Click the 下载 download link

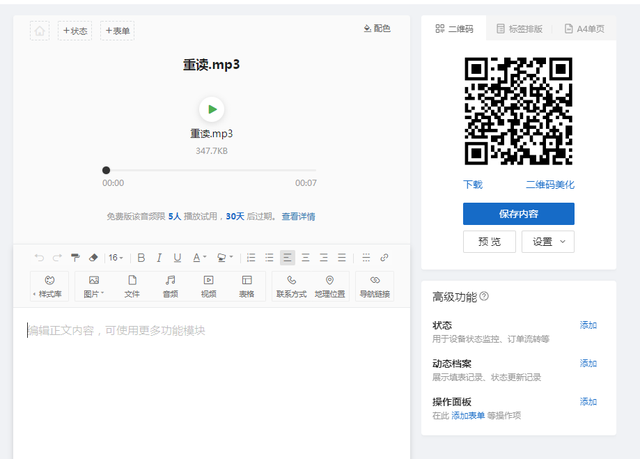point(473,185)
